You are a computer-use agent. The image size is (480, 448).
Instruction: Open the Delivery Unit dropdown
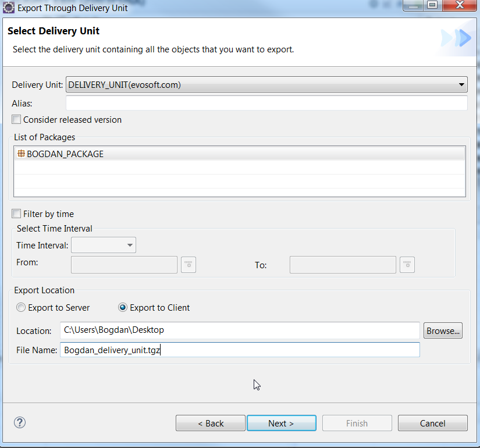point(266,85)
